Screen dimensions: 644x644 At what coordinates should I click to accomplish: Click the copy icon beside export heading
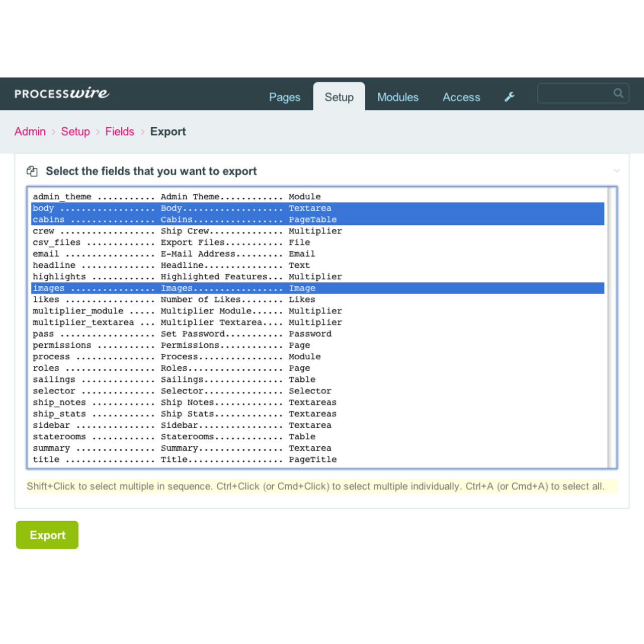click(x=32, y=172)
